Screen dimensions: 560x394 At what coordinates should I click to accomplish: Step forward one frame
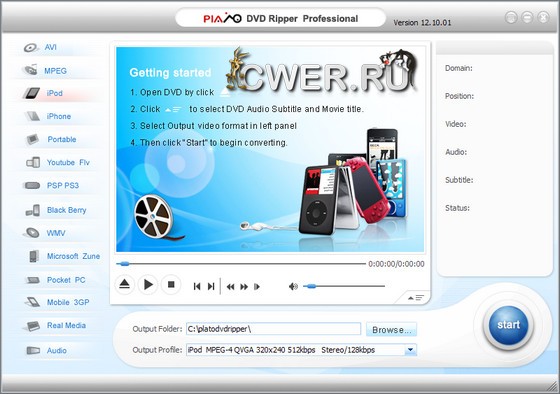(x=257, y=286)
